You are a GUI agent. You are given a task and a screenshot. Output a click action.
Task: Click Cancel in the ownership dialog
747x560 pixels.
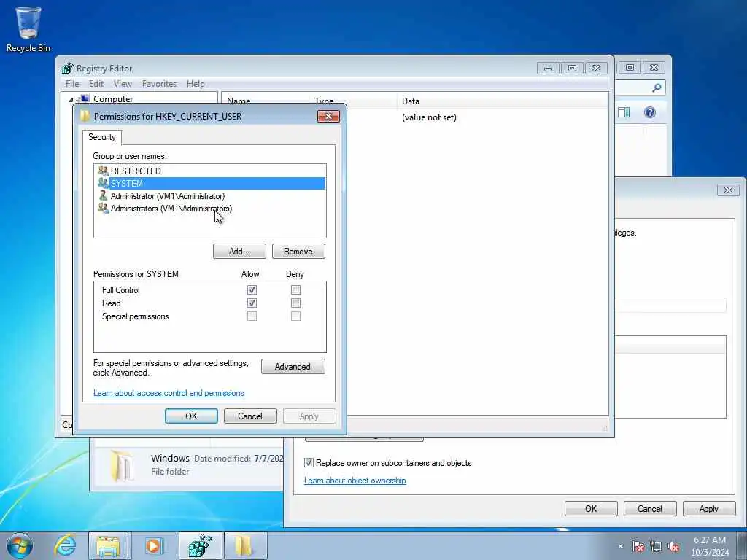pos(650,508)
